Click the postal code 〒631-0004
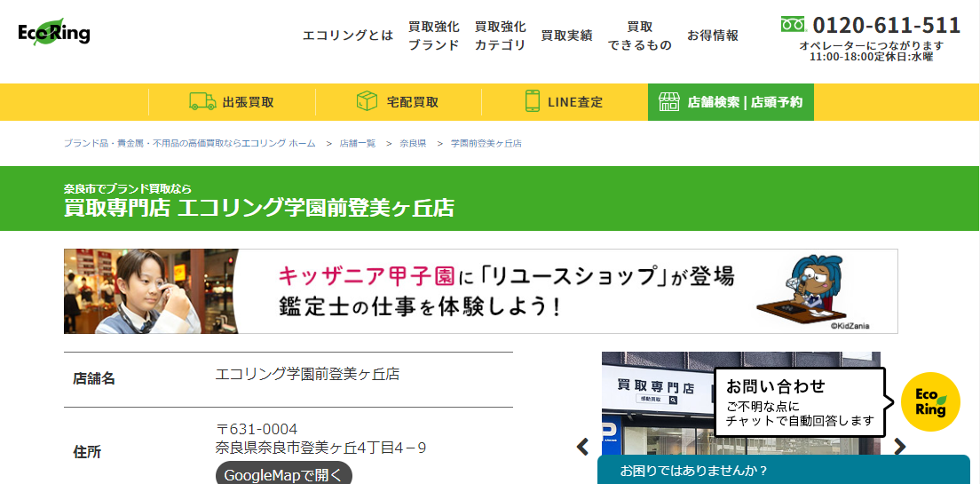 click(x=257, y=430)
